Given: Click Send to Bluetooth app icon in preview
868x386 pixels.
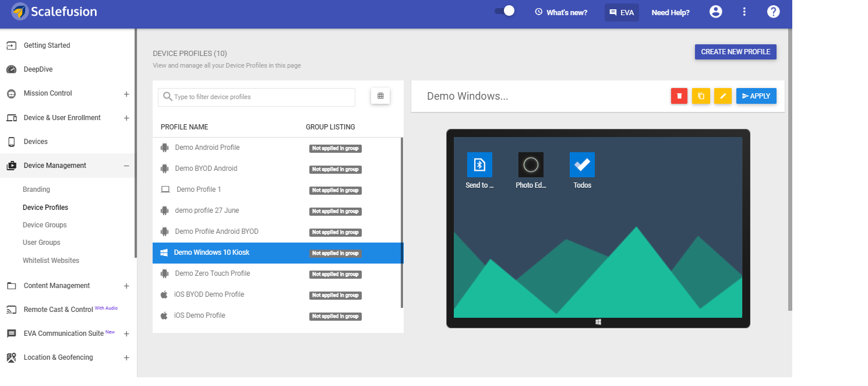Looking at the screenshot, I should click(x=479, y=164).
